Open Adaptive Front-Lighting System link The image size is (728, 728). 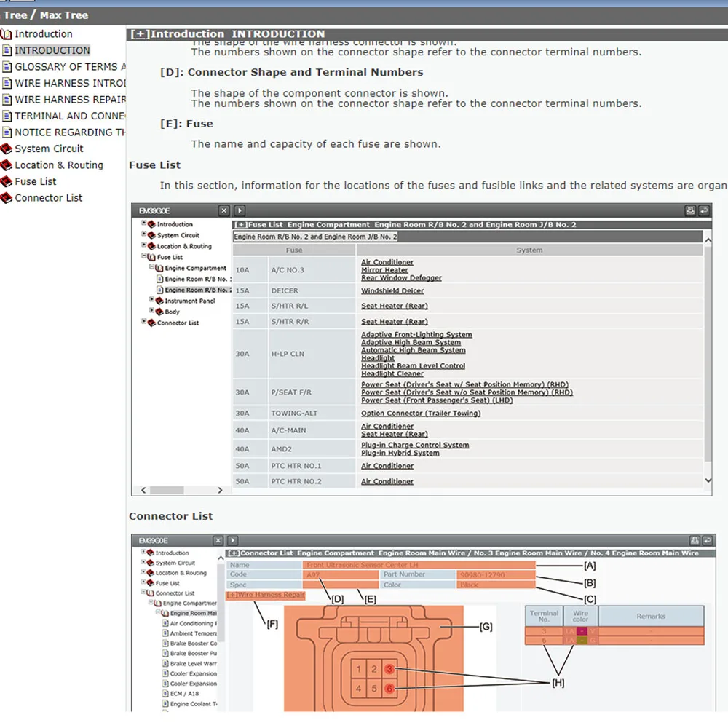pos(416,335)
